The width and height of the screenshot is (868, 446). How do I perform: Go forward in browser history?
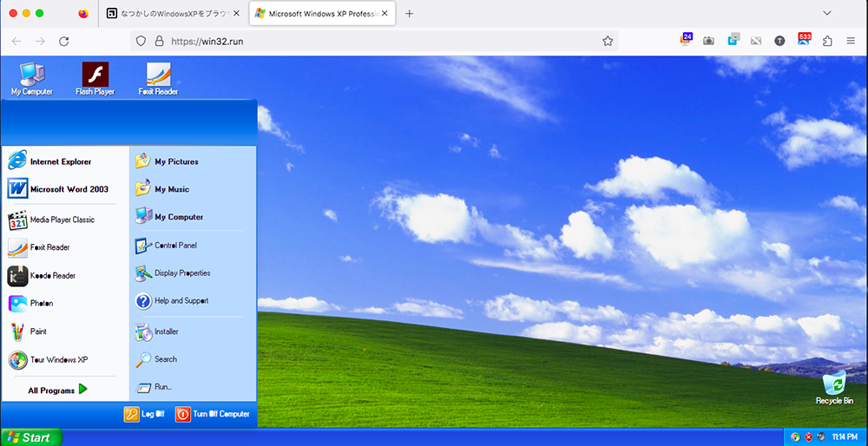[40, 41]
